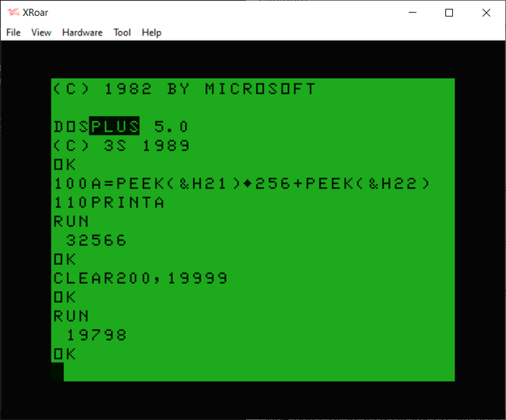Click the black cursor block below last OK
Viewport: 506px width, 420px height.
coord(58,372)
